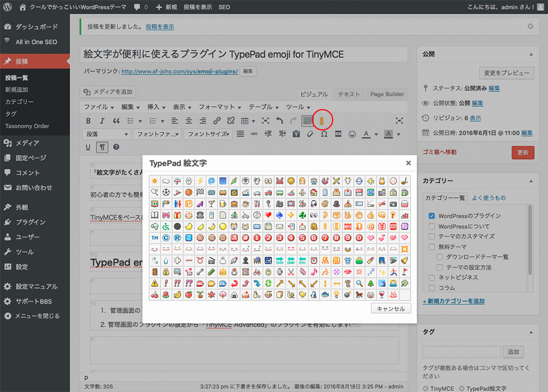
Task: Align text center
Action: point(189,121)
